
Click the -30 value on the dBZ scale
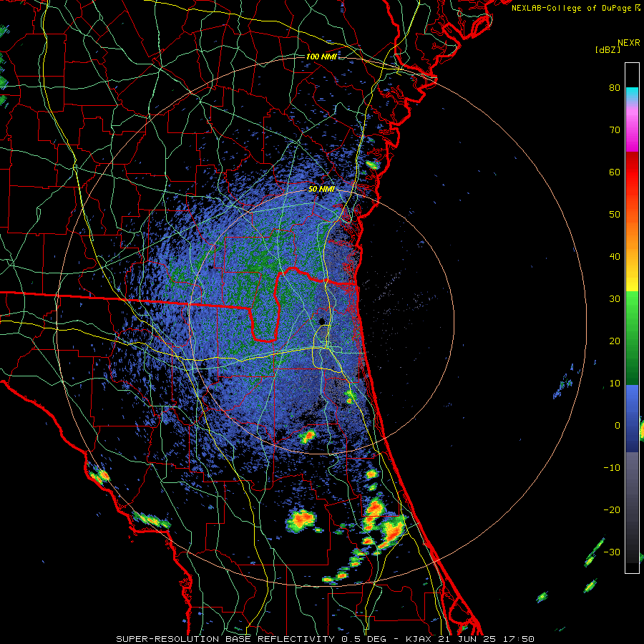click(612, 552)
